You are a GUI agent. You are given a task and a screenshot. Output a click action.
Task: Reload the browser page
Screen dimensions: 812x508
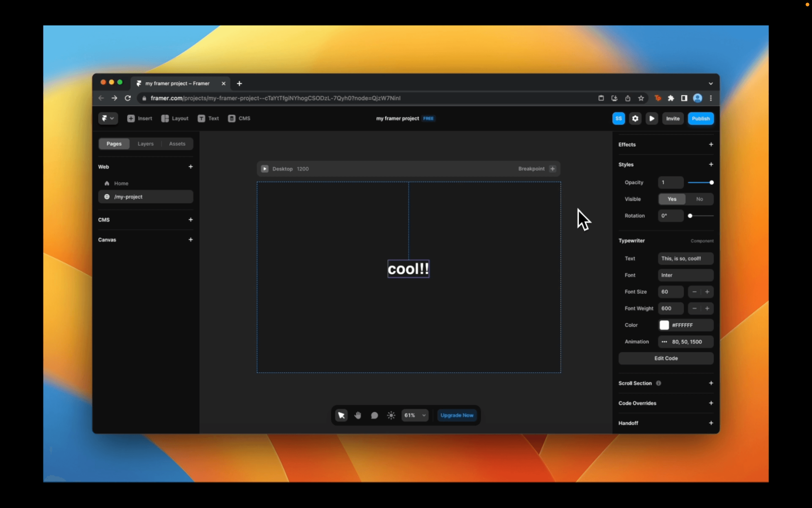tap(128, 98)
